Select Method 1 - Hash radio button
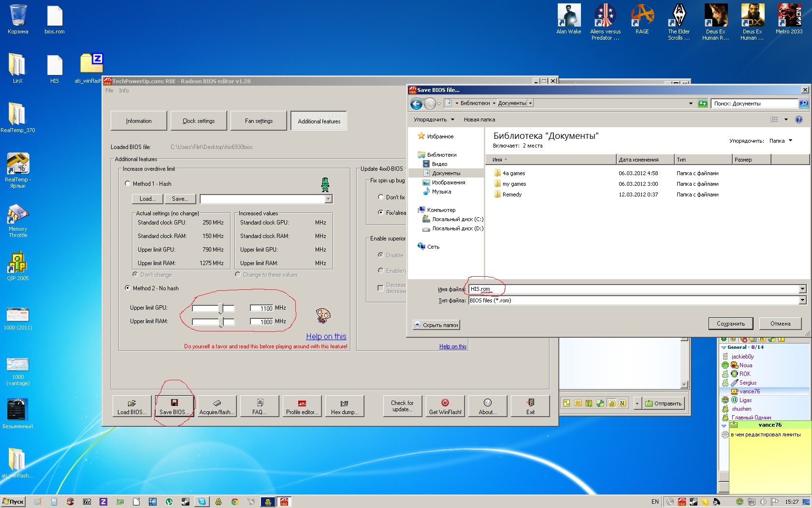Viewport: 812px width, 508px height. (128, 184)
